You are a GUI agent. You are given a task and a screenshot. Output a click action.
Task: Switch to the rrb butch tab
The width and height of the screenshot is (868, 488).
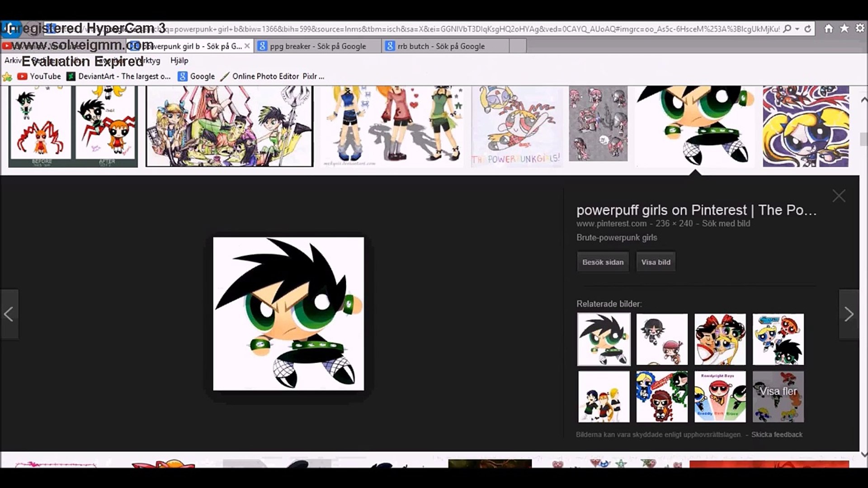441,46
